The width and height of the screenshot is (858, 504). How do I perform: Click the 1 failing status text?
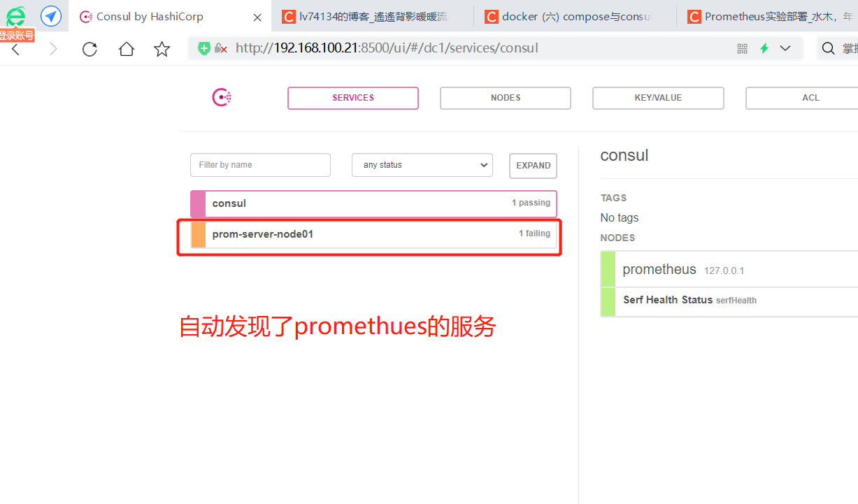(x=534, y=233)
